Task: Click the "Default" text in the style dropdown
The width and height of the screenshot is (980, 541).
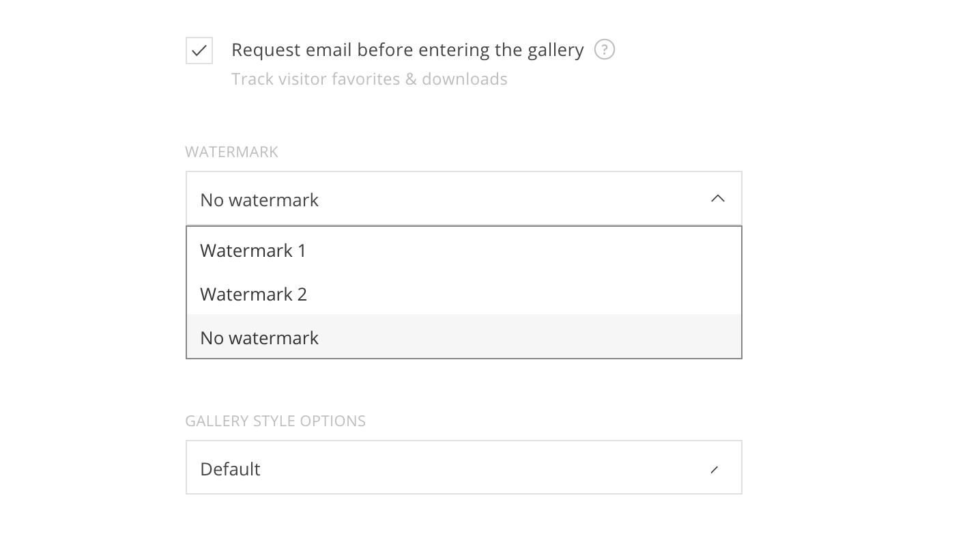Action: [230, 469]
